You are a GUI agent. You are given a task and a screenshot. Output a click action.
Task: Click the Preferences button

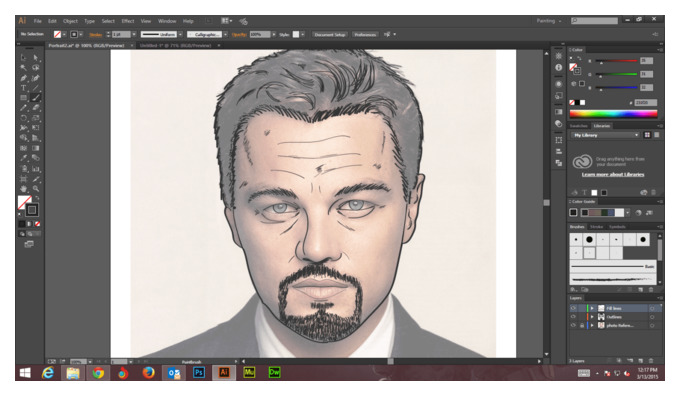365,34
